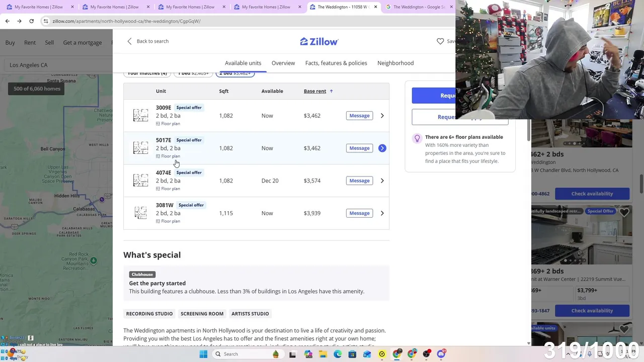Open Discord from taskbar
The image size is (644, 362).
[x=441, y=354]
